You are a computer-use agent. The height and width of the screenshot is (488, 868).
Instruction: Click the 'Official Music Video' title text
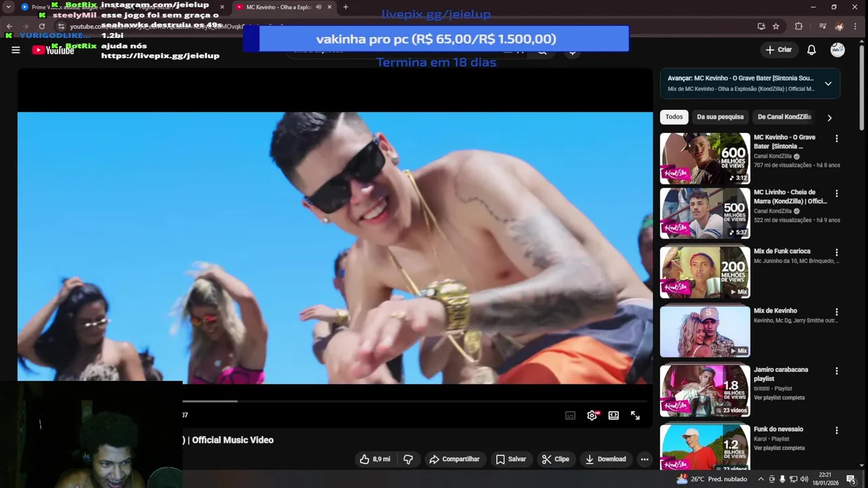[233, 440]
